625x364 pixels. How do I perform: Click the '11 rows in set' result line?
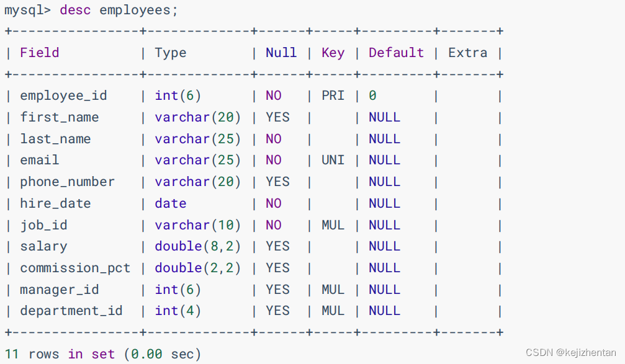point(60,354)
